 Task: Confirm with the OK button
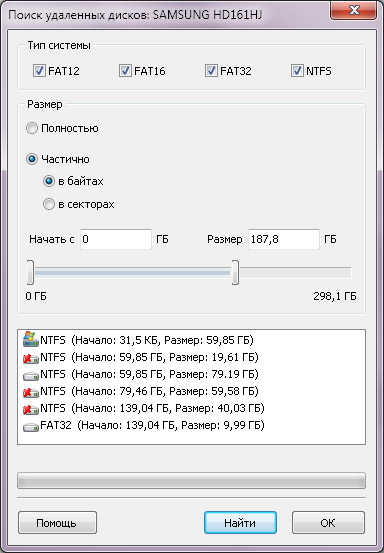coord(328,522)
